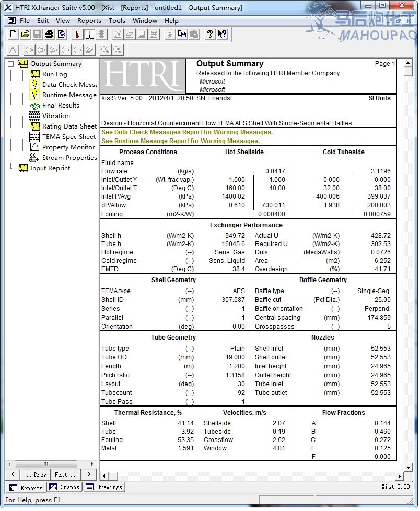This screenshot has height=511, width=420.
Task: Click the Open folder toolbar icon
Action: tap(25, 34)
